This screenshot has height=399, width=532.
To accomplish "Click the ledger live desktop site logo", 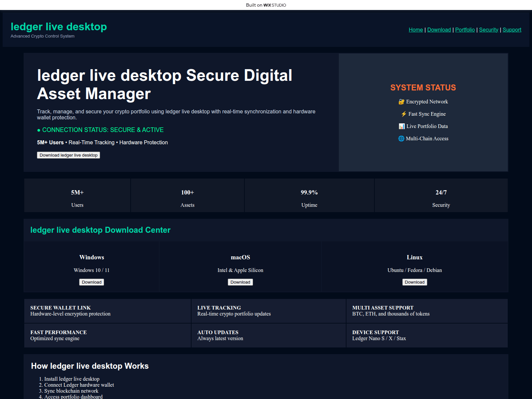I will [59, 27].
